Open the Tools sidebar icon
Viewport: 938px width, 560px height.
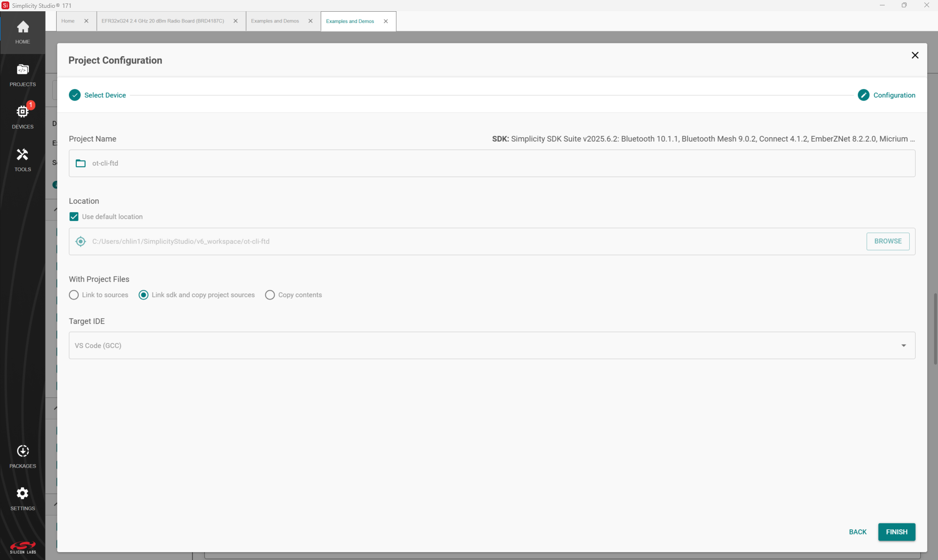click(x=22, y=160)
